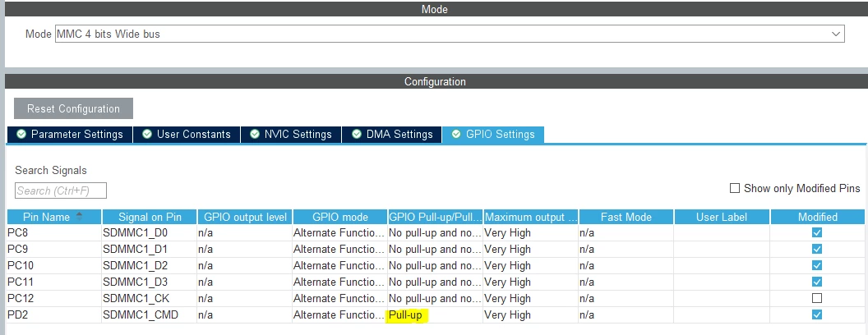Click the Search Signals input field
This screenshot has width=868, height=335.
click(60, 190)
